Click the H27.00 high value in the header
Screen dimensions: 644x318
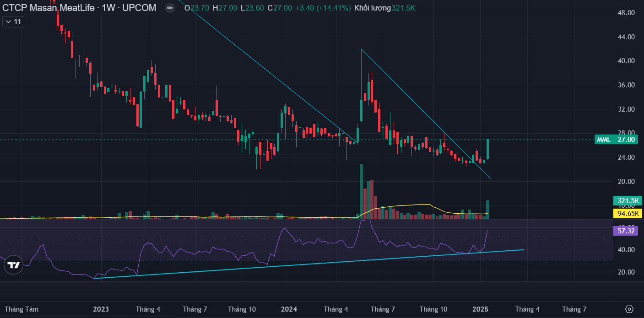coord(225,8)
